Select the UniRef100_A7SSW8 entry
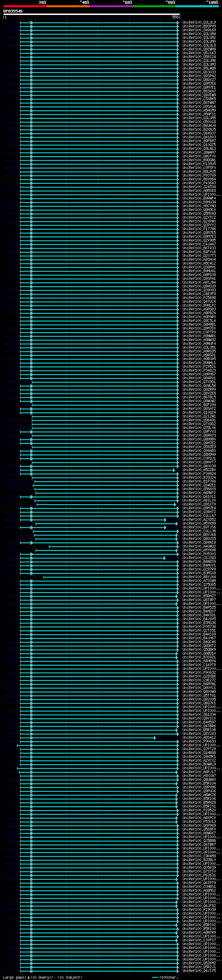 tap(199, 581)
